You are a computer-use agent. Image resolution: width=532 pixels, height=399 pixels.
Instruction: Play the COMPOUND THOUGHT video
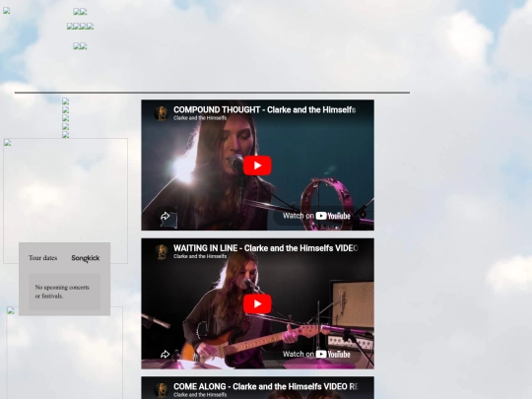[257, 166]
